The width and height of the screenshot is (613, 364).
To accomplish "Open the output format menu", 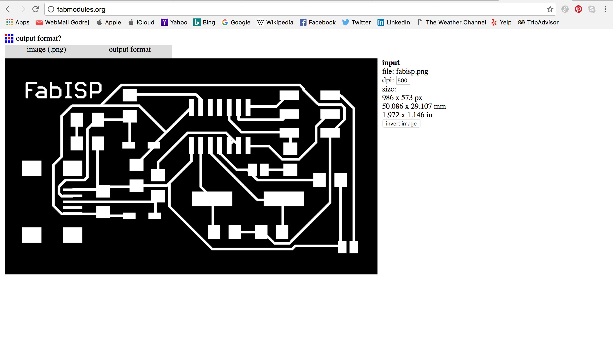I will click(x=130, y=50).
